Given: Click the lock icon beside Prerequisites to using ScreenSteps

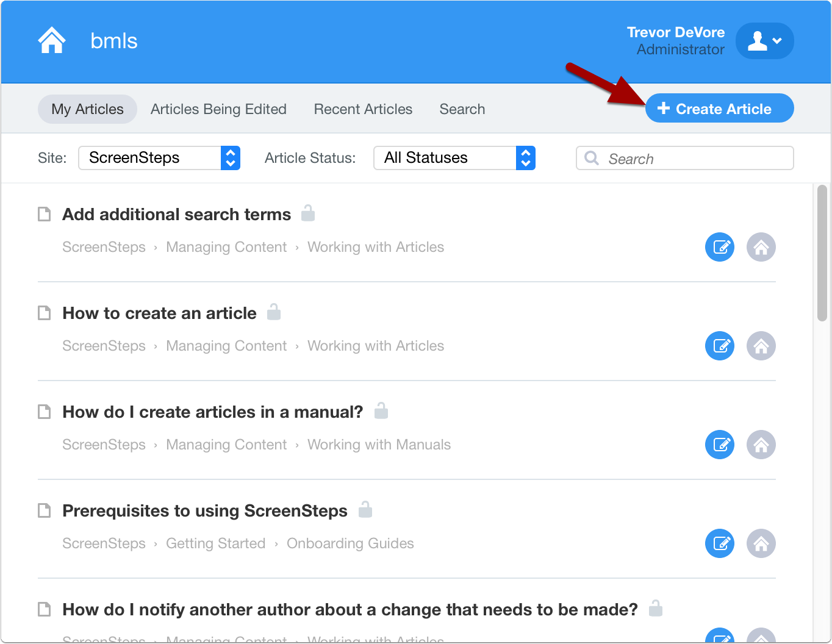Looking at the screenshot, I should point(365,509).
